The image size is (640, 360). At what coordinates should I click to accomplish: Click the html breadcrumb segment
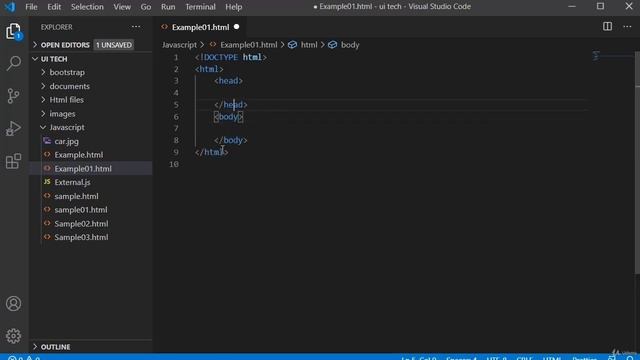[x=309, y=45]
